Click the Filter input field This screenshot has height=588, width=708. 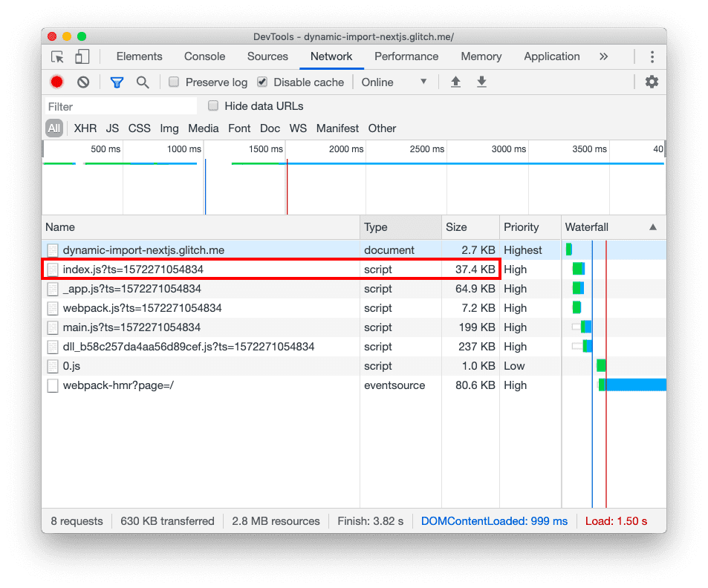119,105
